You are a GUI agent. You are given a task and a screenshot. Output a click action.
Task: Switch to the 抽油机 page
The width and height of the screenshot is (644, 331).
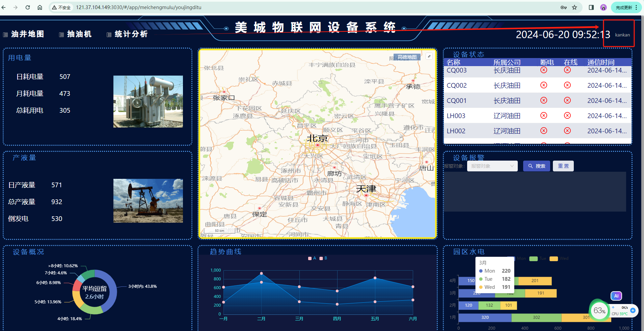coord(76,34)
